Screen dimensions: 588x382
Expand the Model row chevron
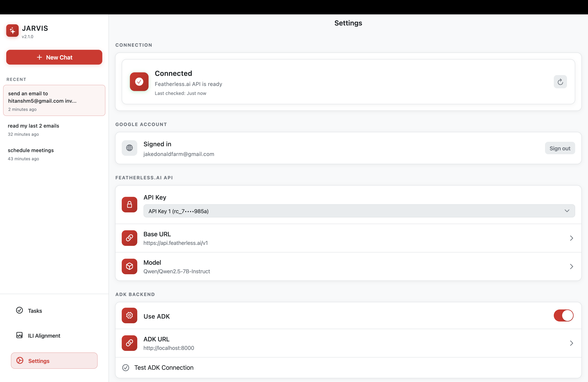[571, 267]
